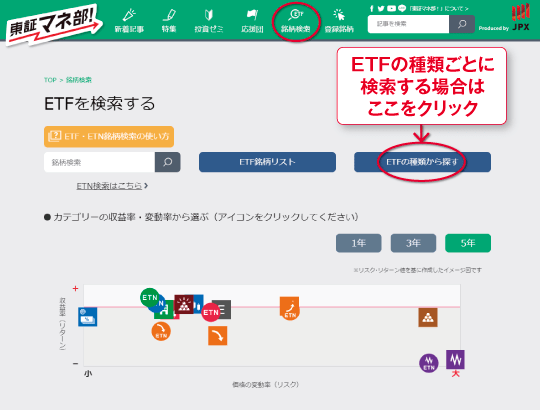This screenshot has width=540, height=410.
Task: Select the orange upward arrow ETN icon
Action: coord(290,308)
